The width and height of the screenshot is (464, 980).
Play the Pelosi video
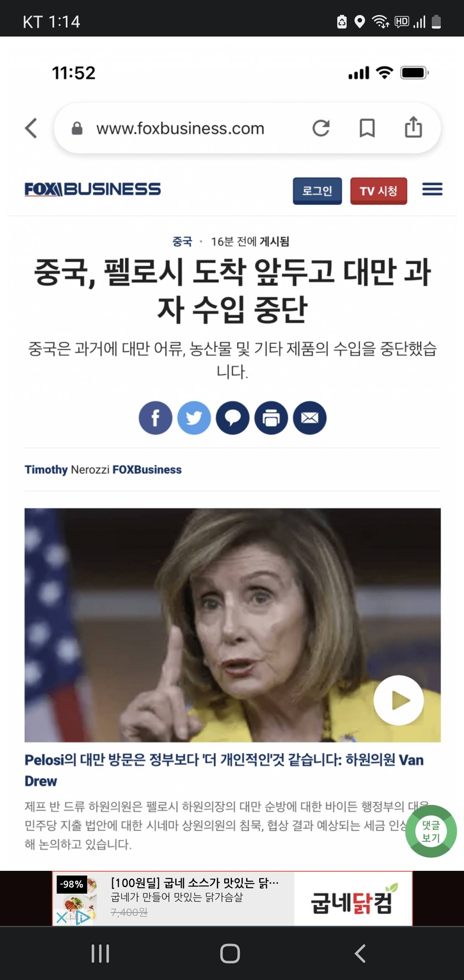coord(399,700)
